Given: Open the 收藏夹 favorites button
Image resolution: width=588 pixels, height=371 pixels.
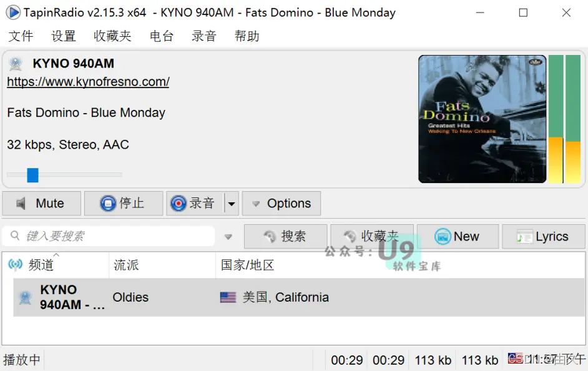Looking at the screenshot, I should click(x=372, y=236).
